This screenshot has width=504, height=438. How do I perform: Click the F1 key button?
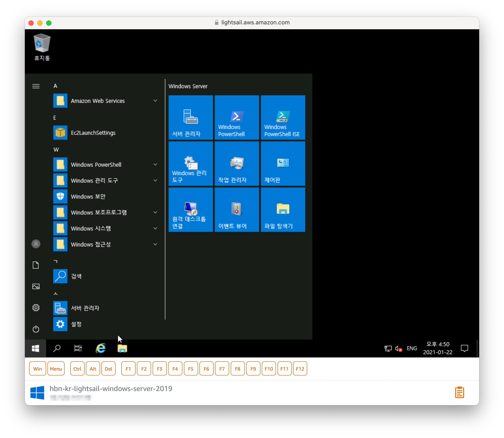pos(128,369)
